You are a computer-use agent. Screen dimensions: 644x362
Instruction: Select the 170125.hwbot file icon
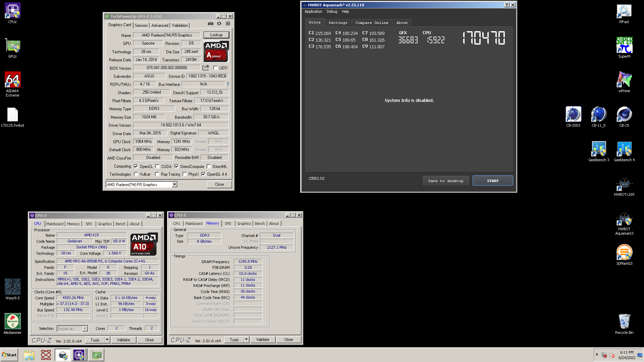pyautogui.click(x=12, y=117)
